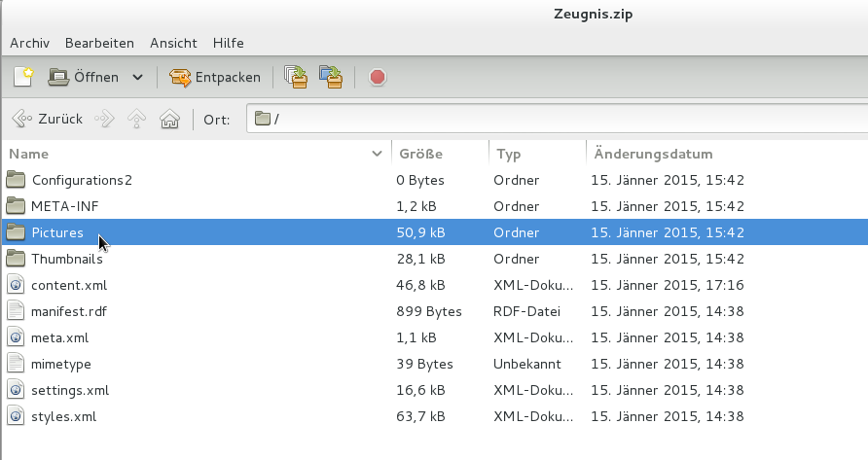This screenshot has width=868, height=460.
Task: Go to the home location icon
Action: (x=170, y=120)
